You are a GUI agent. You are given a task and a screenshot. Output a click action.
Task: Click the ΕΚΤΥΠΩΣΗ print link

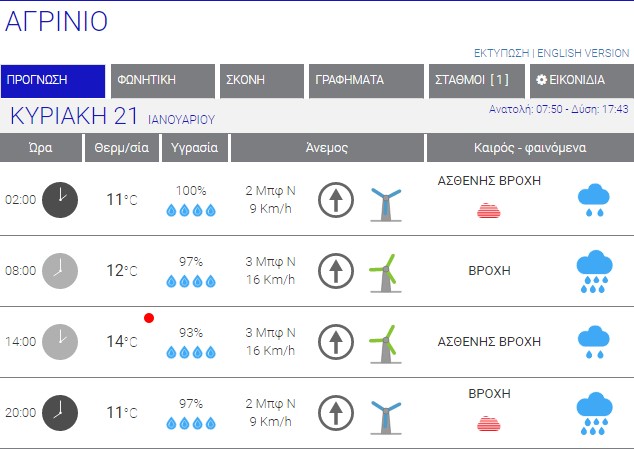pyautogui.click(x=501, y=53)
